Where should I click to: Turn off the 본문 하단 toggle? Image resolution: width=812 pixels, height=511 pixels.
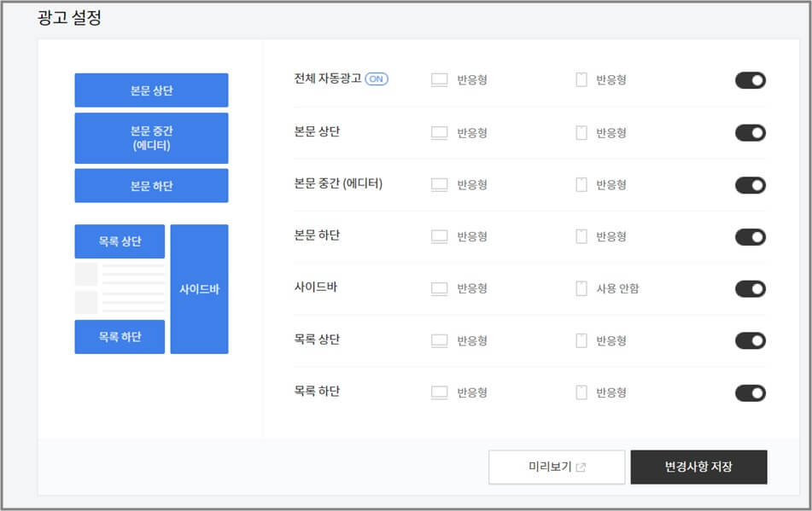point(749,236)
